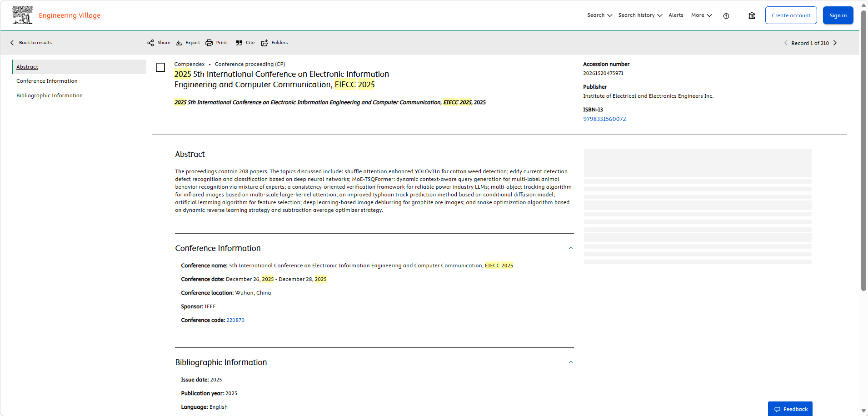Open the ISBN-13 9798331560072 link
This screenshot has width=868, height=416.
pyautogui.click(x=604, y=119)
